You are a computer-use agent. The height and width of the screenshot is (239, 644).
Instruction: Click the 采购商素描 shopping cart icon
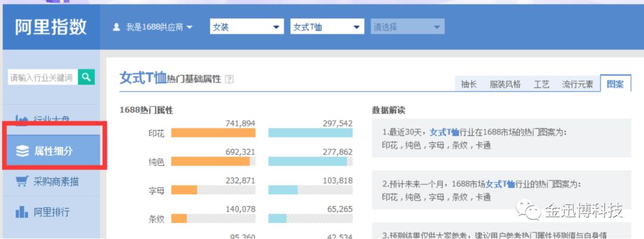pyautogui.click(x=22, y=182)
